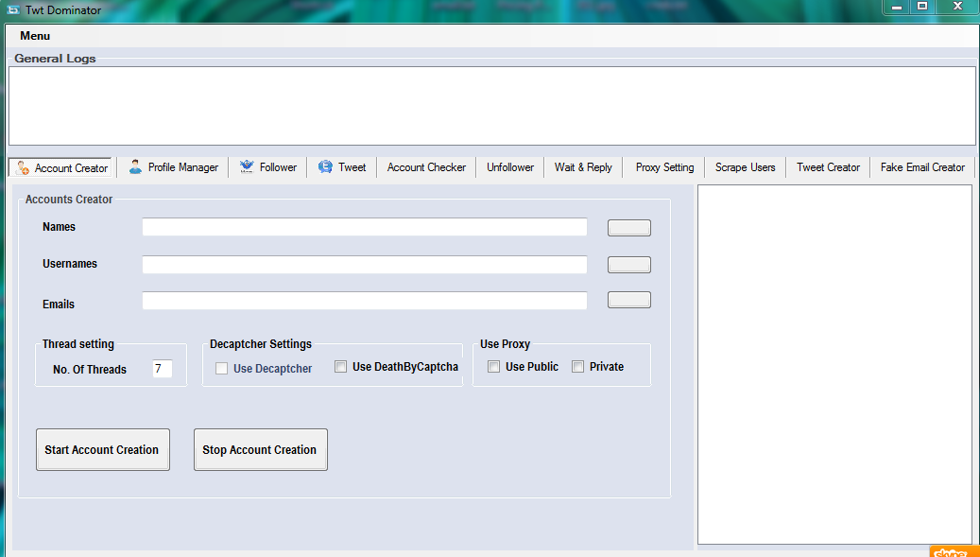Open the Menu in the menu bar
This screenshot has width=980, height=557.
[x=35, y=36]
